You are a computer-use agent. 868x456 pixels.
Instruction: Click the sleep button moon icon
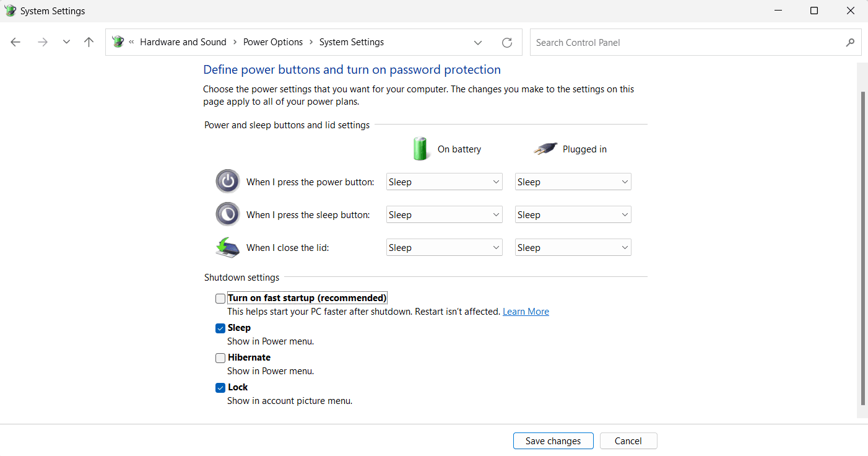point(227,214)
